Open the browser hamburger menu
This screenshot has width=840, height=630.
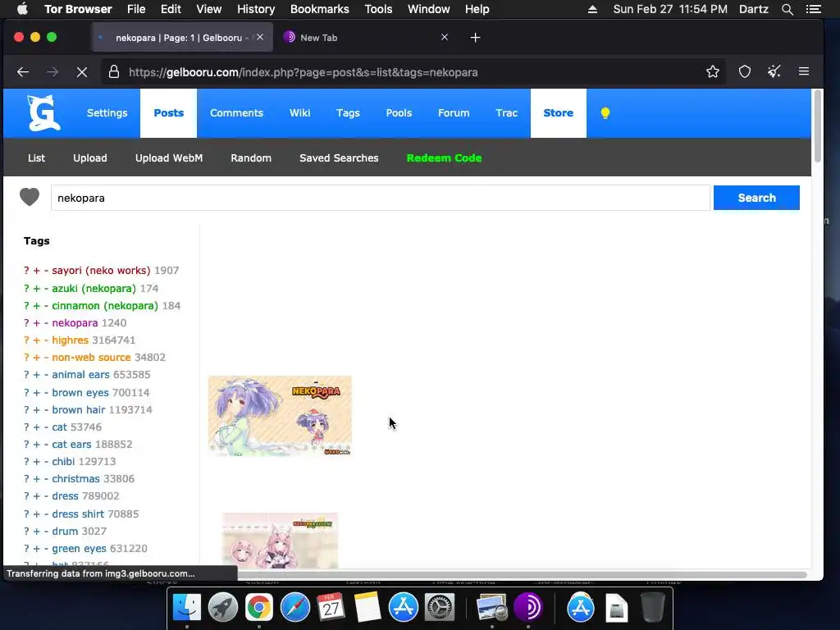click(804, 71)
